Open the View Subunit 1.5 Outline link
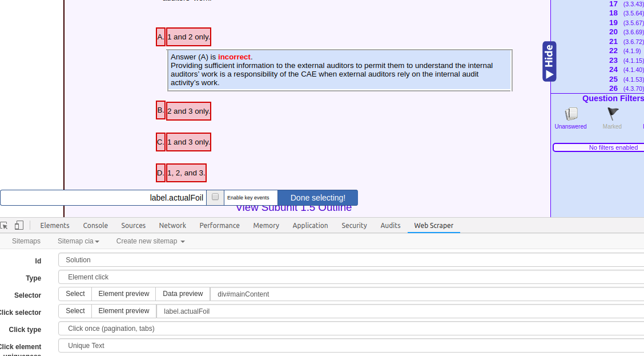This screenshot has height=356, width=644. pos(293,209)
